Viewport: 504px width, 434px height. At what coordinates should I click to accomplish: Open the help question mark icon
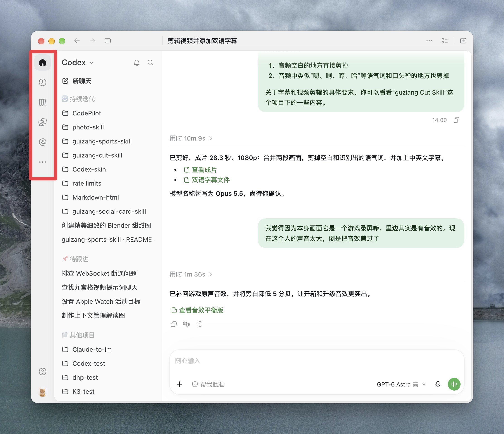point(43,372)
